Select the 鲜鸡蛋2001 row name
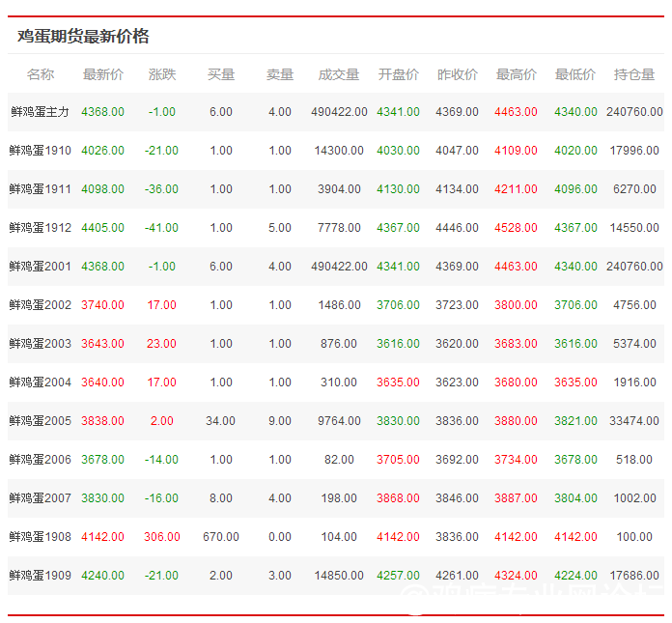The height and width of the screenshot is (623, 672). tap(40, 267)
